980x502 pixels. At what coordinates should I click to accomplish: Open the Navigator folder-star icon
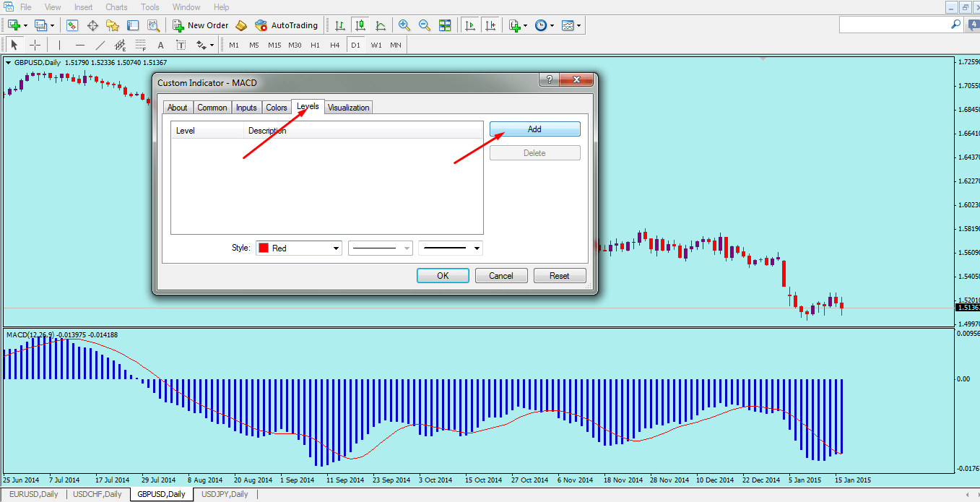pos(113,25)
